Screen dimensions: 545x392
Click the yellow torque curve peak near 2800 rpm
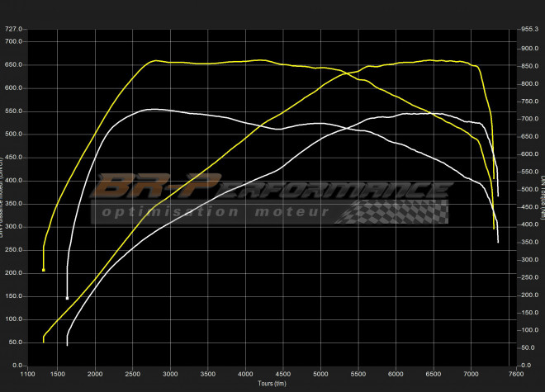(155, 60)
